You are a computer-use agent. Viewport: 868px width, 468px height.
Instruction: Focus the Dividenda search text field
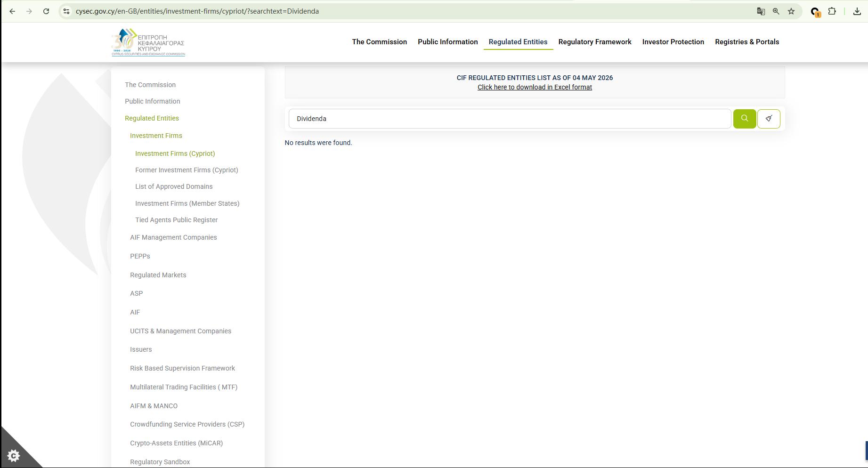coord(510,119)
